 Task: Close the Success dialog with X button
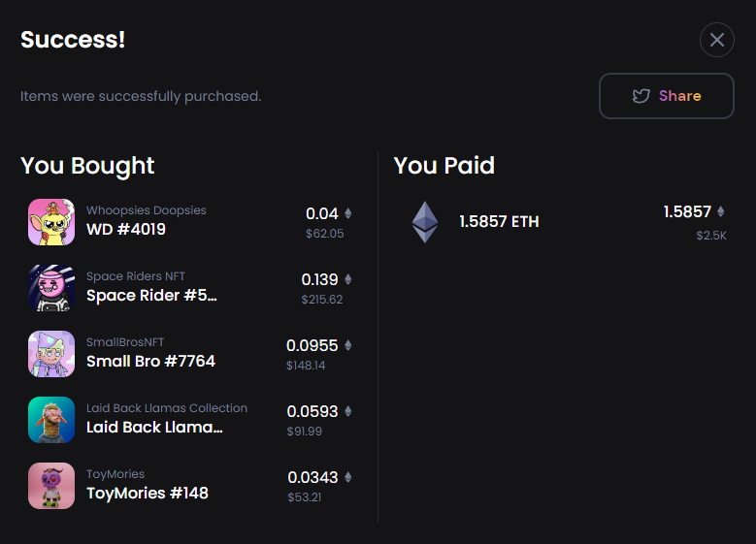(x=716, y=40)
